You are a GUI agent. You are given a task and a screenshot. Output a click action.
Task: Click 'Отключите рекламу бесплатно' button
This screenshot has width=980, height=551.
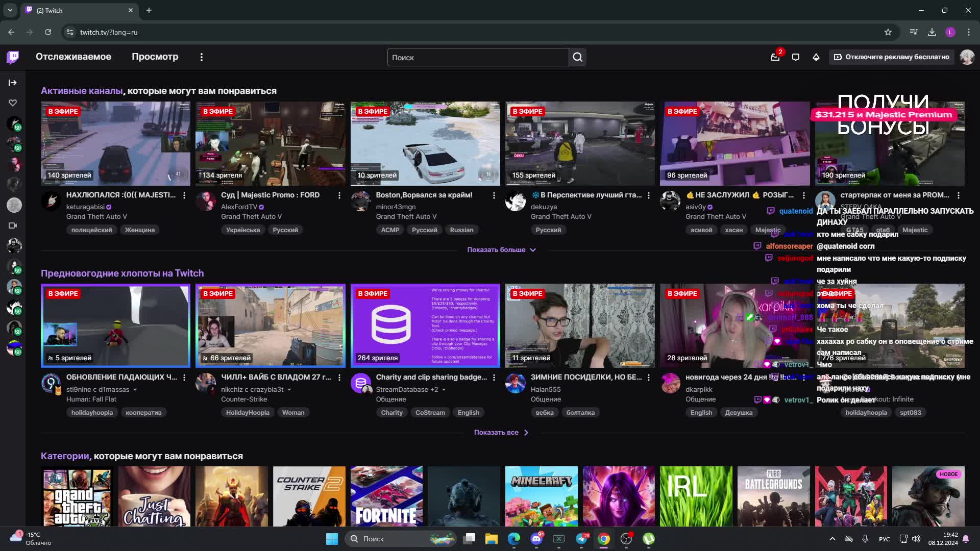[892, 57]
